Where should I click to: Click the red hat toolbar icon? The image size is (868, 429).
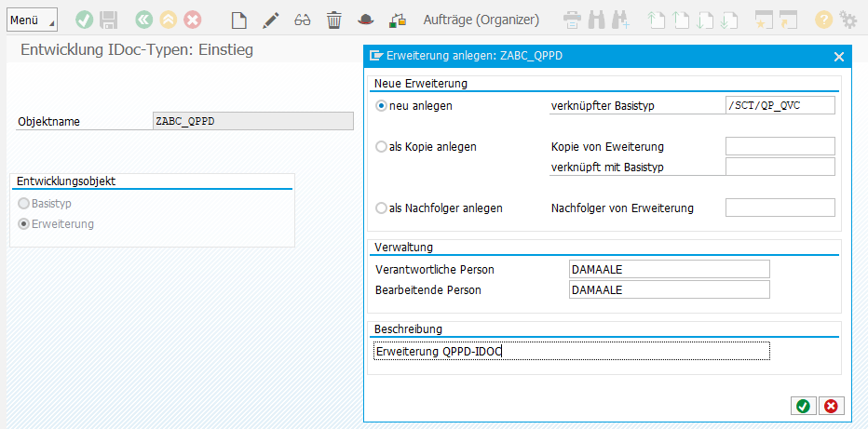[365, 20]
